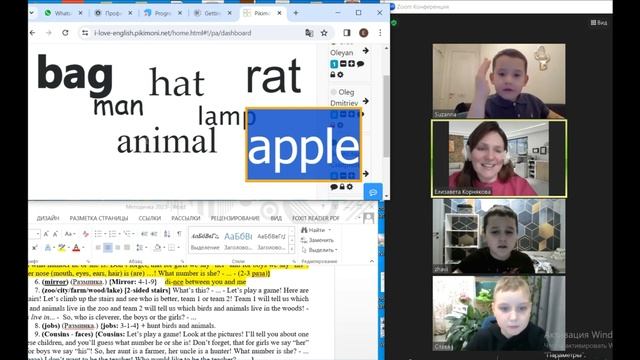Click the word 'apple' highlighted in blue
This screenshot has height=360, width=640.
point(303,146)
